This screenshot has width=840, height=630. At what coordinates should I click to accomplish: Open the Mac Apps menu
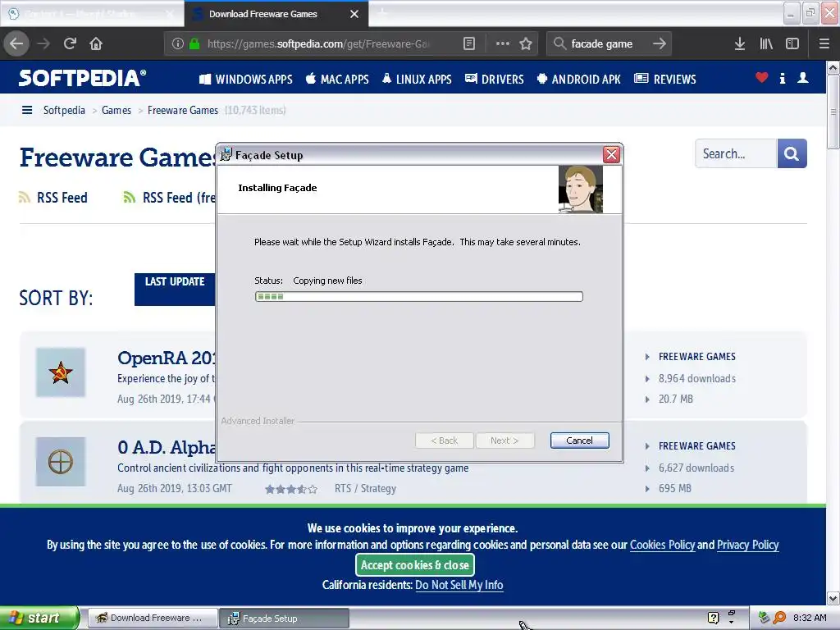click(x=337, y=80)
